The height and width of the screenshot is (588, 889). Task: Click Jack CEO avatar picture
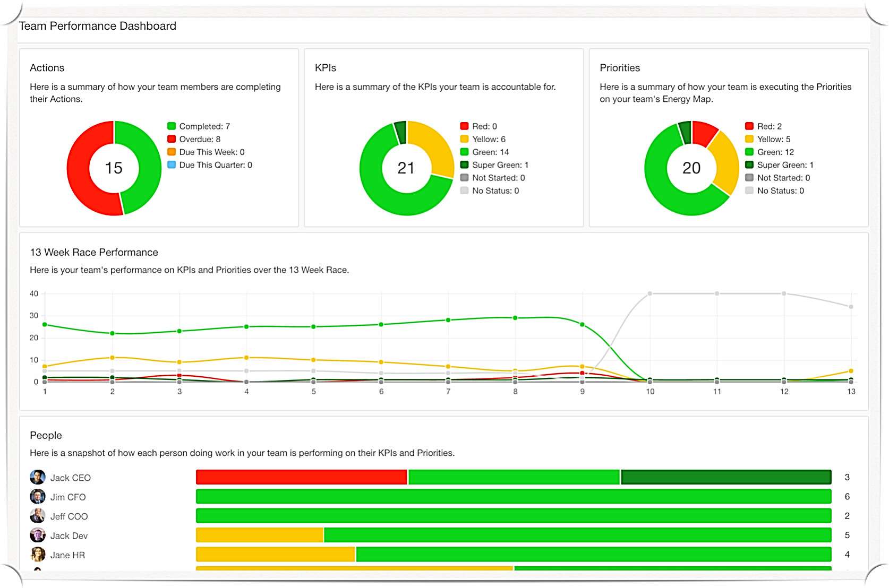click(x=38, y=477)
